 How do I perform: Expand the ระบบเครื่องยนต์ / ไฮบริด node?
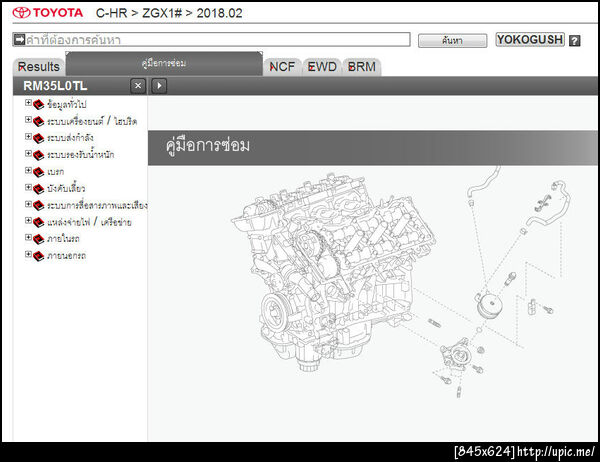(x=28, y=119)
